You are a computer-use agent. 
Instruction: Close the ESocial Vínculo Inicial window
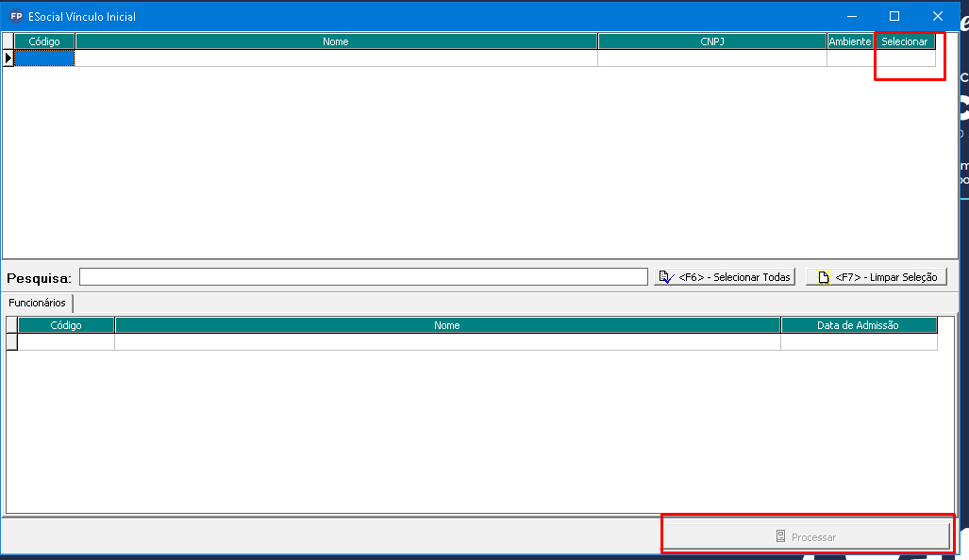[x=937, y=16]
